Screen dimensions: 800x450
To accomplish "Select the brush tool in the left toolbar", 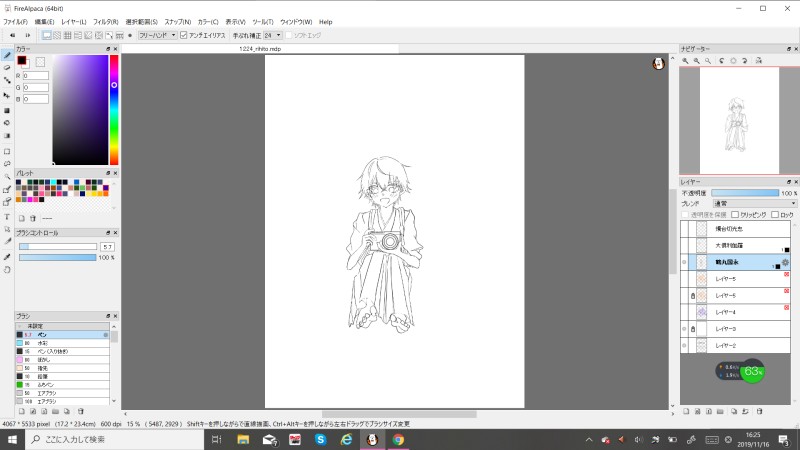I will click(7, 55).
